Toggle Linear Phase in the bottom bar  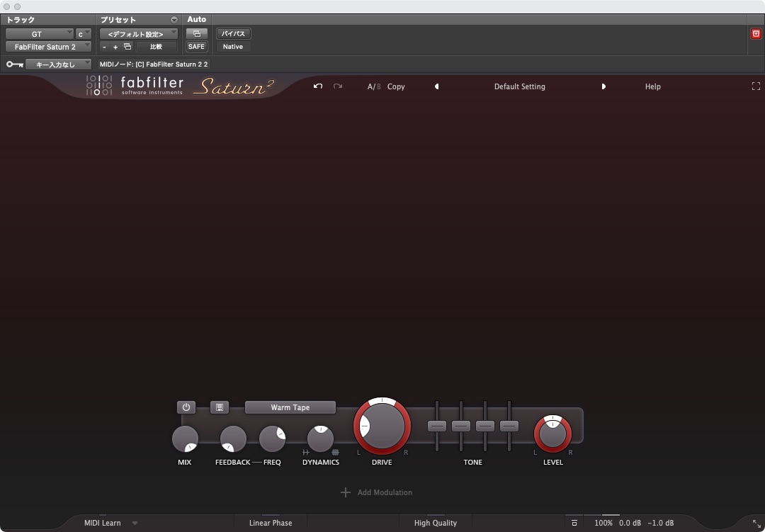271,523
